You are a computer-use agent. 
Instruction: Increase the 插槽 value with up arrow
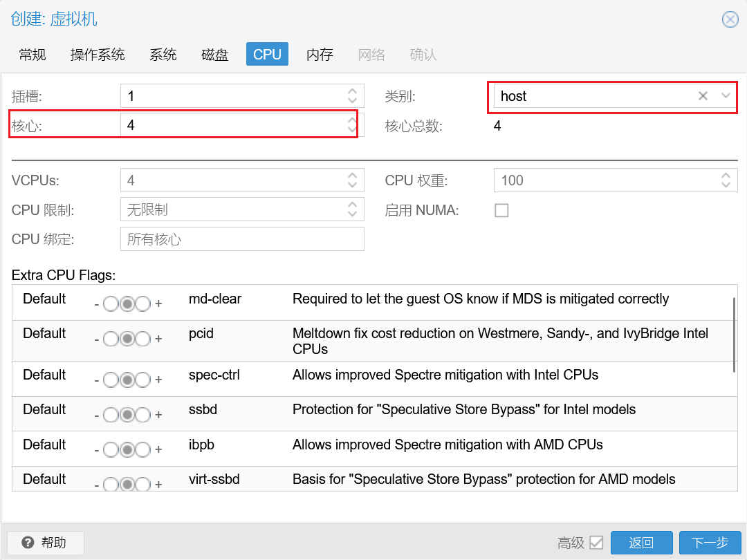tap(352, 91)
